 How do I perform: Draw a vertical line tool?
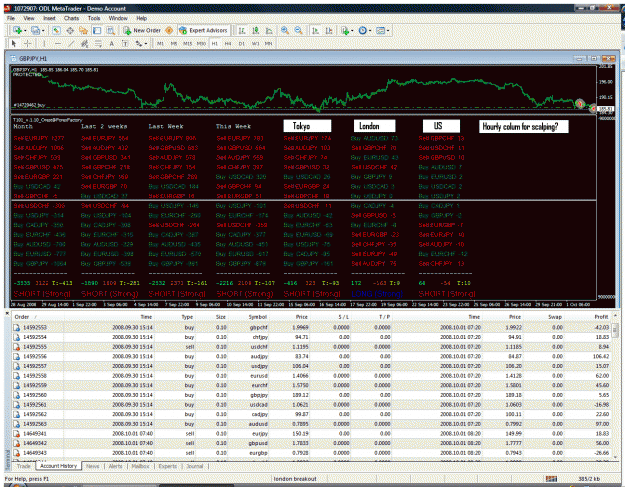(x=44, y=43)
